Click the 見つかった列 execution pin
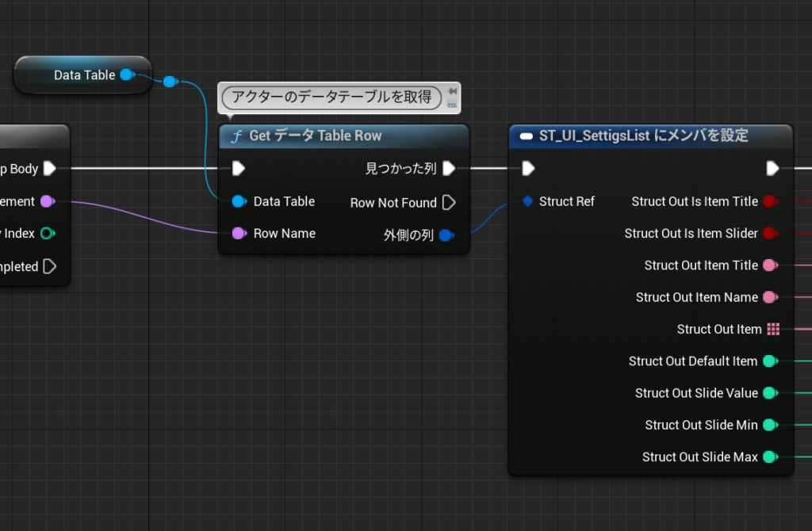The width and height of the screenshot is (812, 531). click(x=449, y=168)
